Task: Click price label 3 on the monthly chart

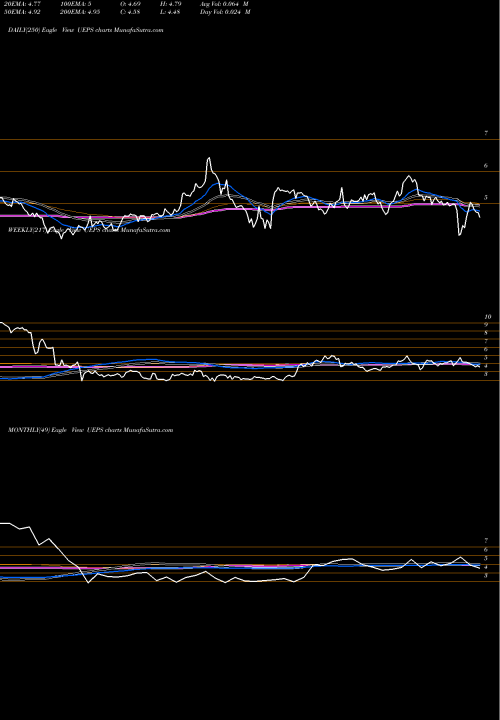Action: tap(486, 575)
